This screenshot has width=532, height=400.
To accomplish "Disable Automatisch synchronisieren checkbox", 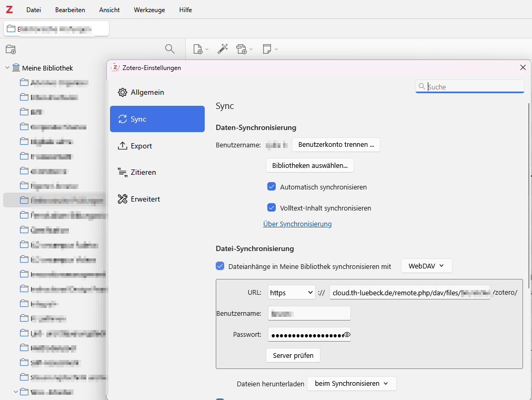I will (x=272, y=187).
